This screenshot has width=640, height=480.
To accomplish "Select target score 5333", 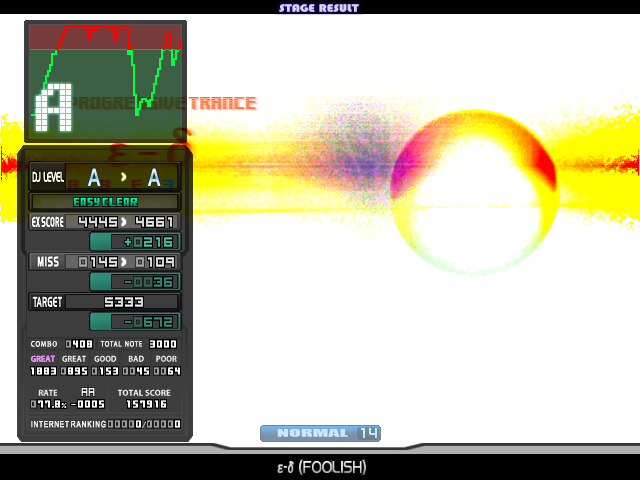I will (124, 302).
